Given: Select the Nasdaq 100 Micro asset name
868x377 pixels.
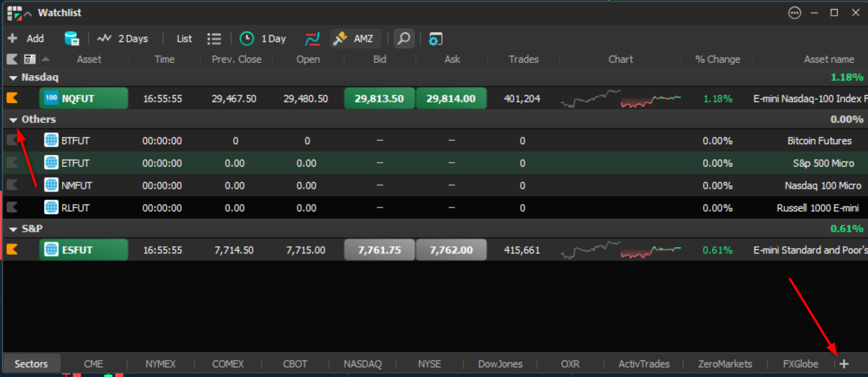Looking at the screenshot, I should click(x=823, y=186).
